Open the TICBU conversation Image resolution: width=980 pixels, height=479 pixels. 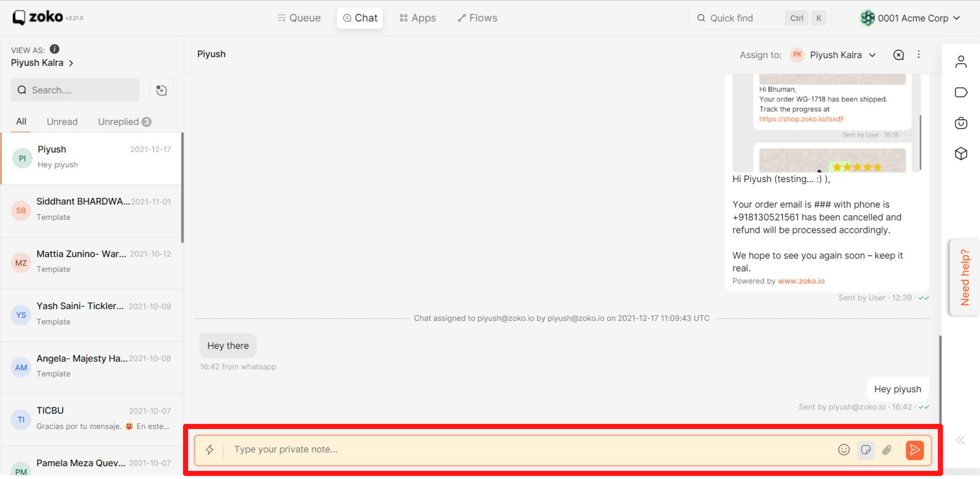(91, 420)
